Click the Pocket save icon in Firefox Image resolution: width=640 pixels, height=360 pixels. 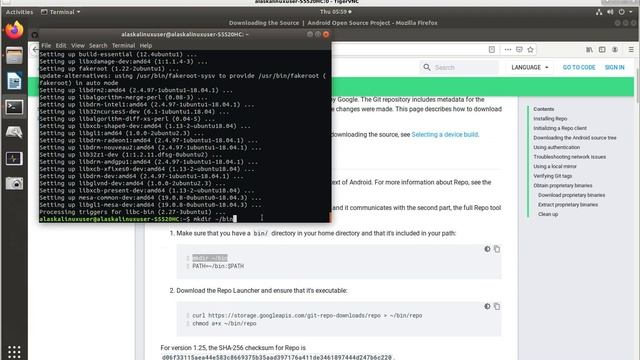click(519, 49)
